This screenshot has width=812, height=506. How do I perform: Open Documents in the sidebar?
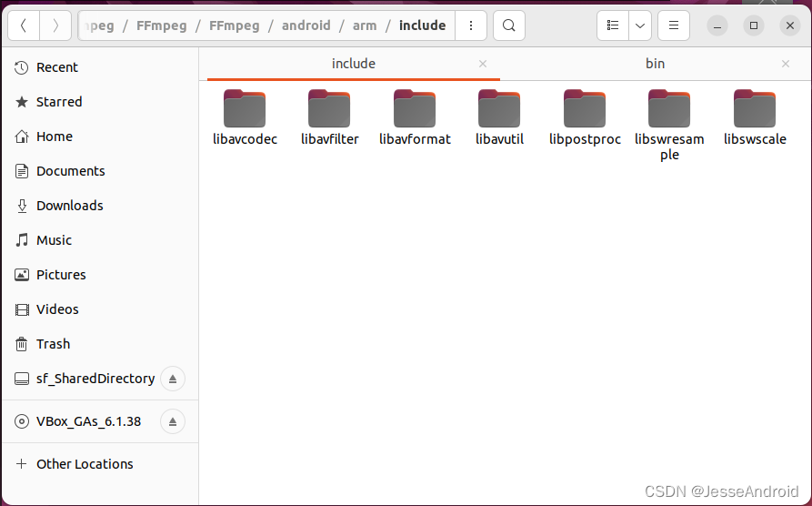pos(100,171)
